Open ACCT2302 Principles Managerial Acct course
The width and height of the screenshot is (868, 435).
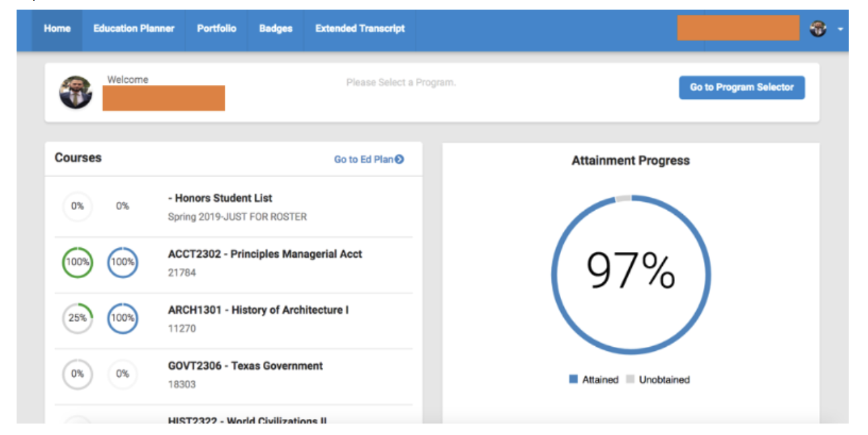click(x=264, y=255)
